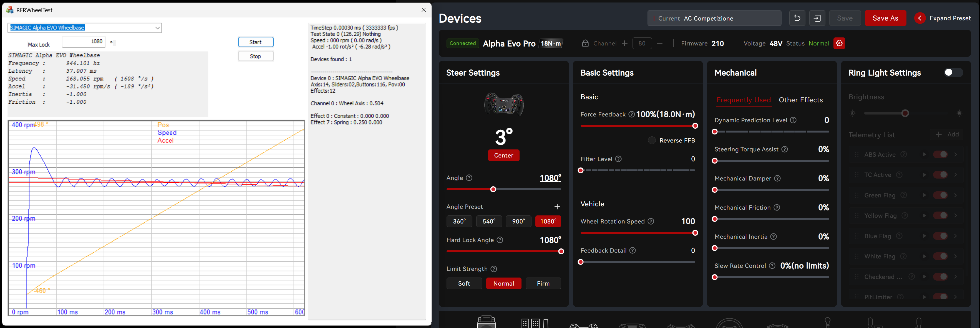This screenshot has height=328, width=980.
Task: Toggle the Checkered flag telemetry switch
Action: (940, 277)
